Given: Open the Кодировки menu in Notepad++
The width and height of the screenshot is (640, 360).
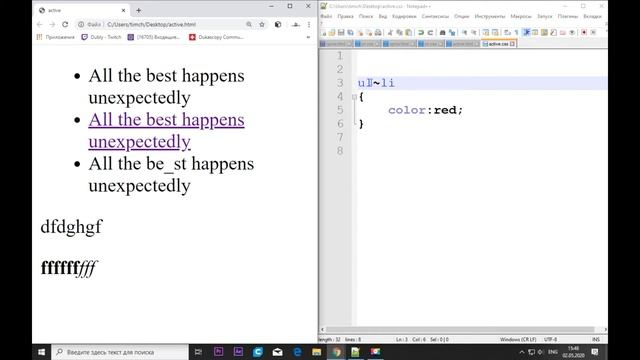Looking at the screenshot, I should pyautogui.click(x=404, y=16).
